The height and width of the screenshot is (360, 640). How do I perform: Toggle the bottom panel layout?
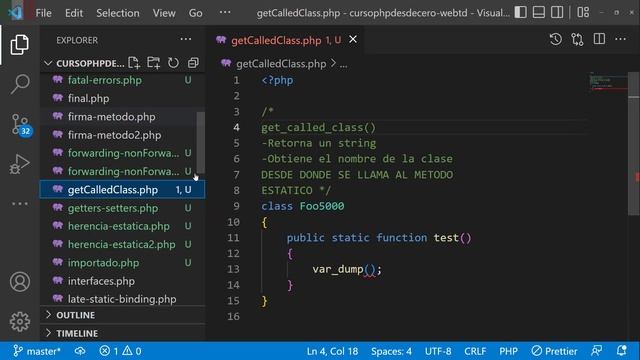pyautogui.click(x=539, y=12)
